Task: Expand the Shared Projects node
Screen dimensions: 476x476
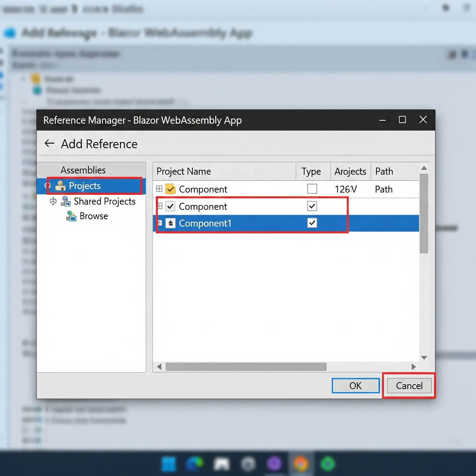Action: click(x=53, y=201)
